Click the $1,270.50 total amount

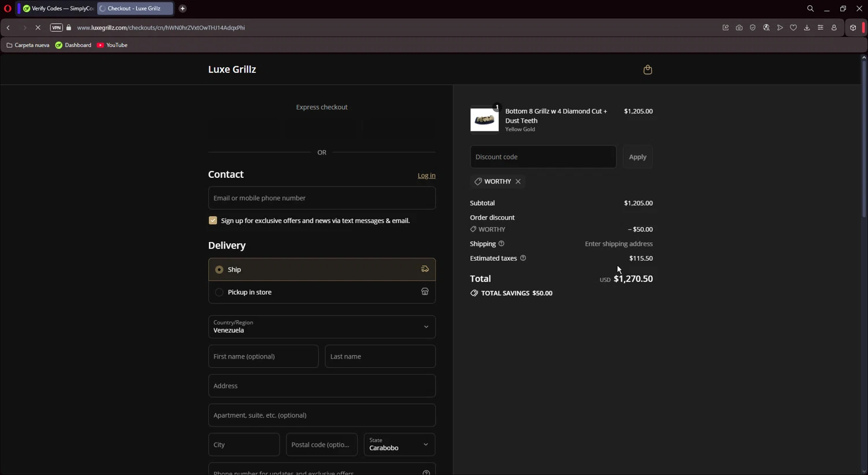(x=633, y=279)
